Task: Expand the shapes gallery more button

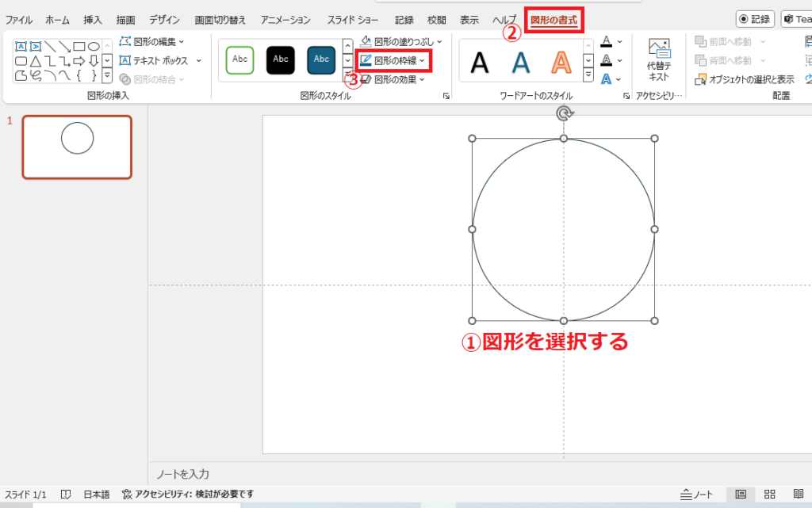Action: [107, 76]
